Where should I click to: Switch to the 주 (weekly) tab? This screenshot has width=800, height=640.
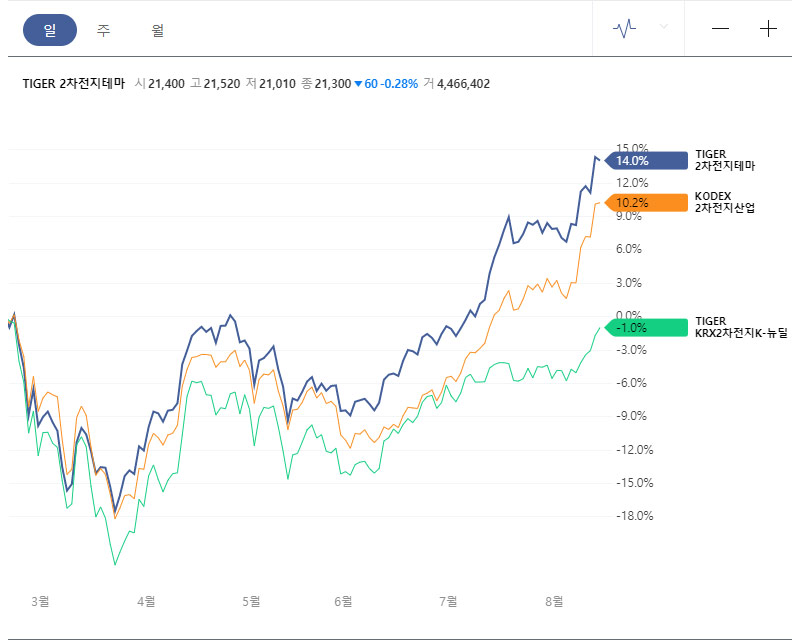pos(104,30)
